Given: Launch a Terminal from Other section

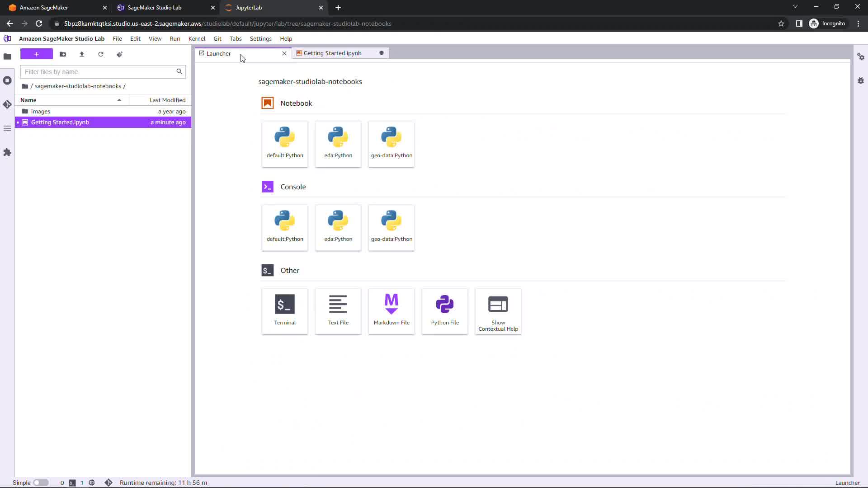Looking at the screenshot, I should pos(285,311).
